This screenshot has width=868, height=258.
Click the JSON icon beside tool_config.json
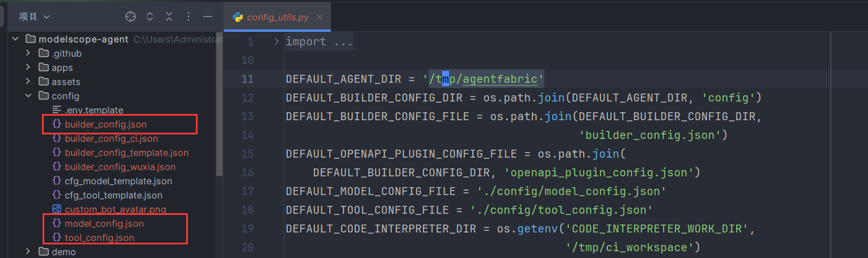coord(56,238)
